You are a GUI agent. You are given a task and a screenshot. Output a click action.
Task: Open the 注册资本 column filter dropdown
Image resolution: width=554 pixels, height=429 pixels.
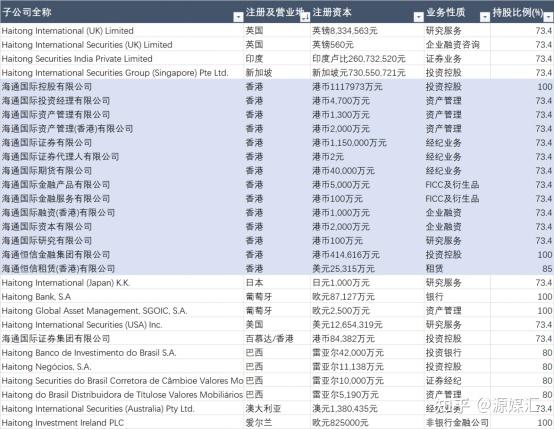[x=418, y=17]
